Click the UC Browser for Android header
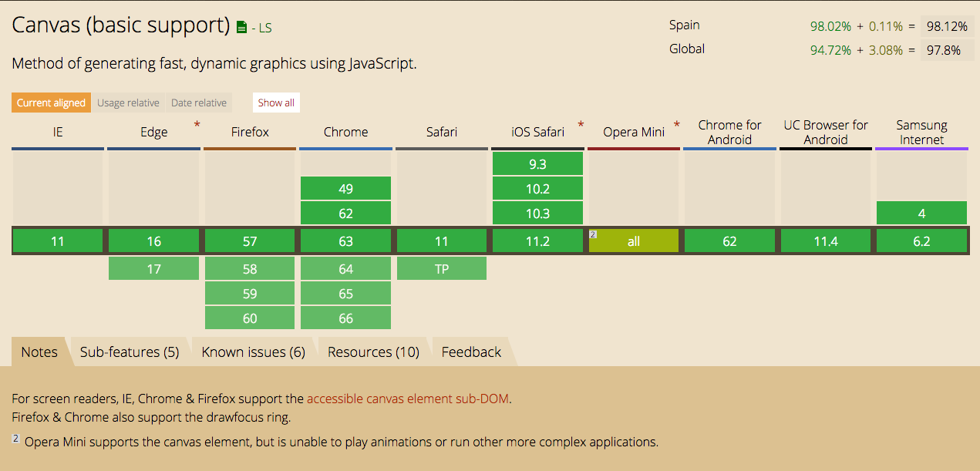 pyautogui.click(x=826, y=132)
